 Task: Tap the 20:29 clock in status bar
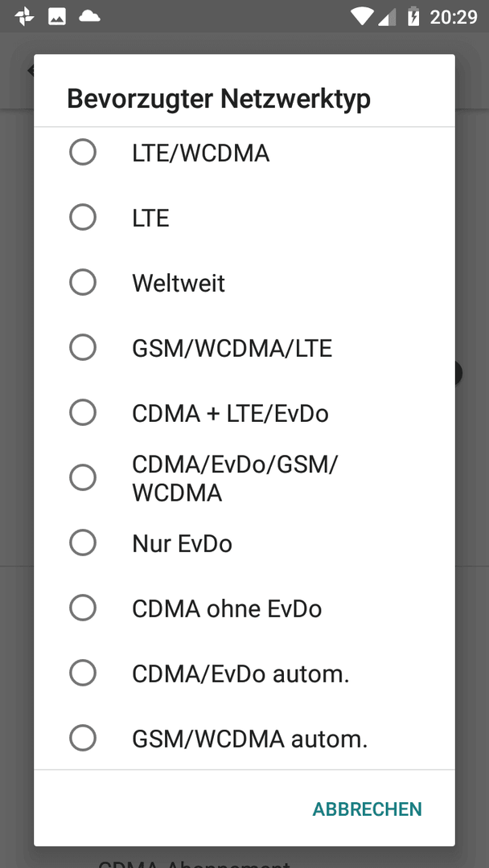454,17
